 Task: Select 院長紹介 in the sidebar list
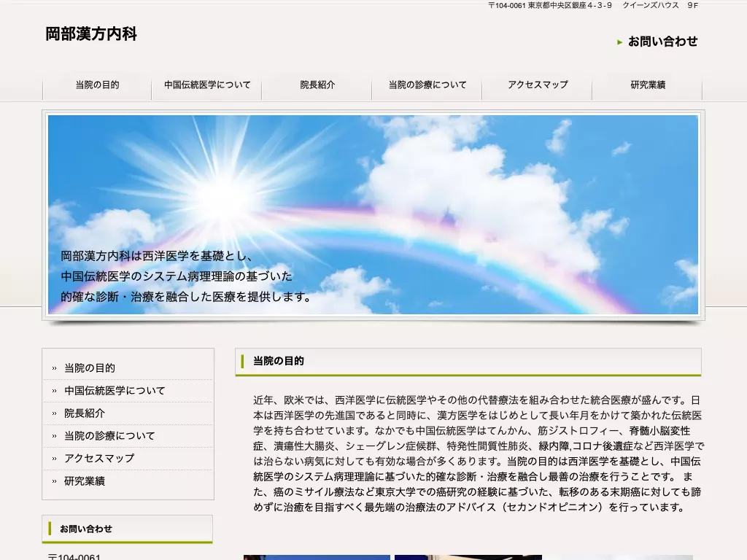tap(85, 413)
